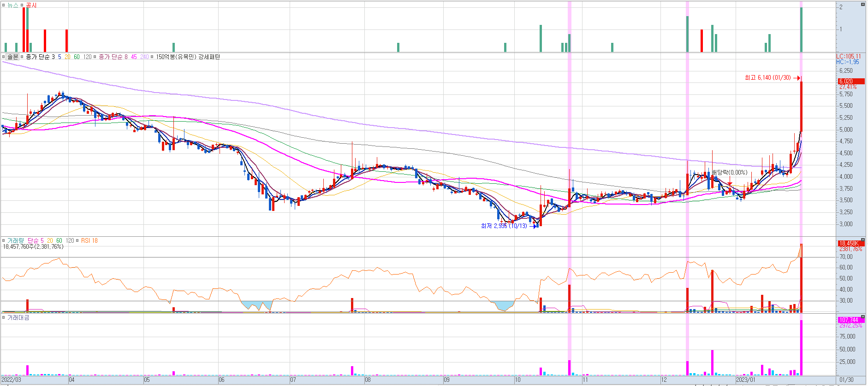Toggle the 종가 단순 8 moving average marker

(x=95, y=57)
